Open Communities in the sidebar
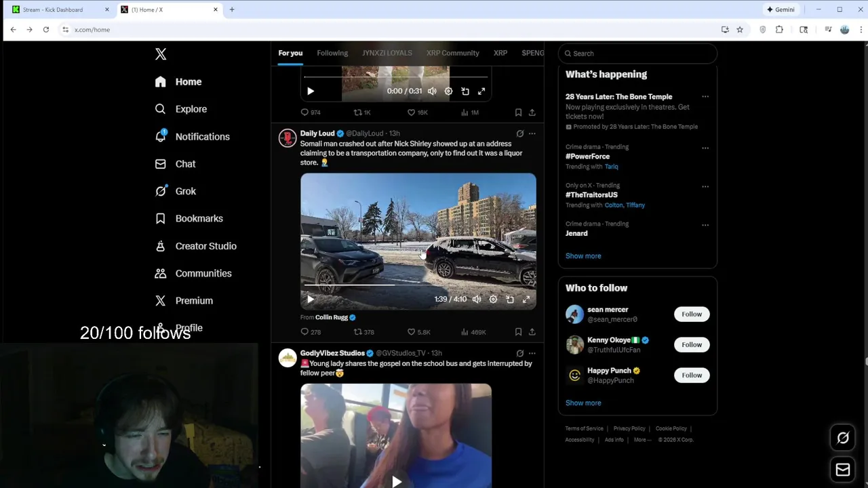This screenshot has height=488, width=868. (193, 273)
